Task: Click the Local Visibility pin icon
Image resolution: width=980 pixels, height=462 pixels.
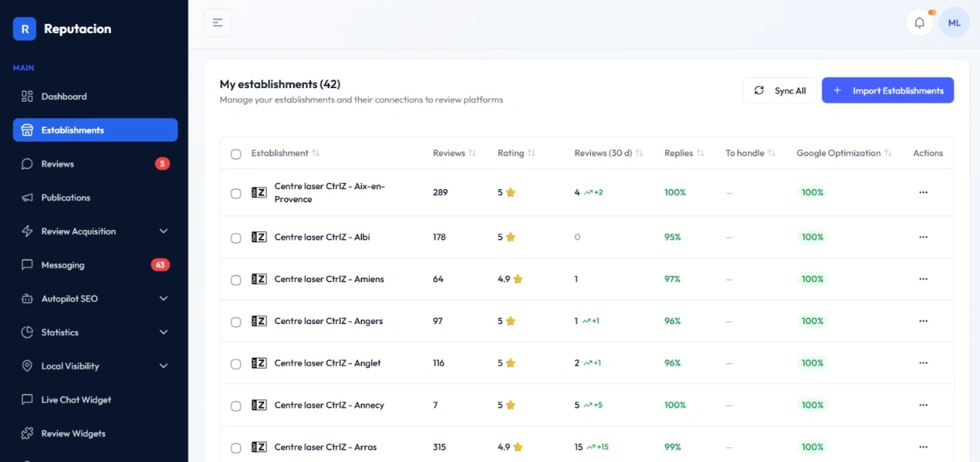Action: point(27,366)
